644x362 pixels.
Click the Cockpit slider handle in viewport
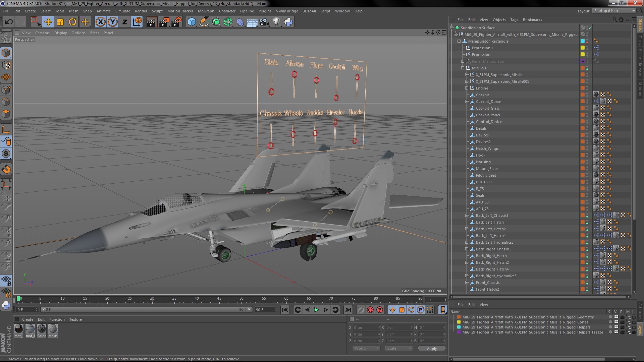tap(336, 98)
